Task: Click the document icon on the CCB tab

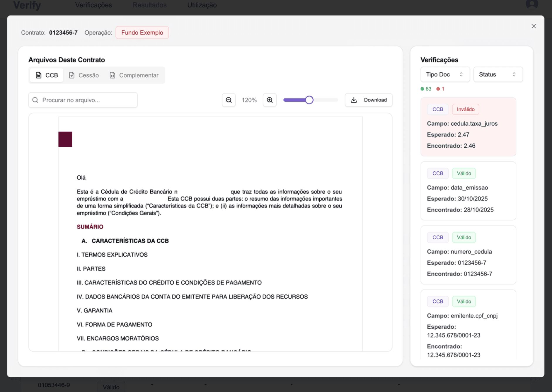Action: tap(38, 75)
